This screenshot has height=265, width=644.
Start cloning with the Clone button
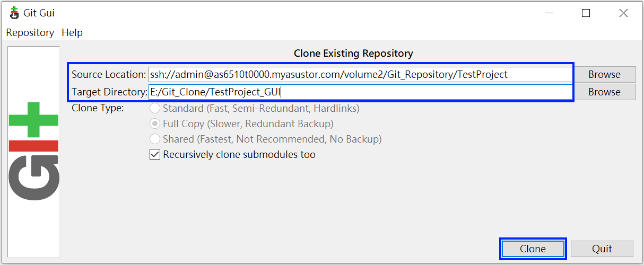[x=533, y=249]
